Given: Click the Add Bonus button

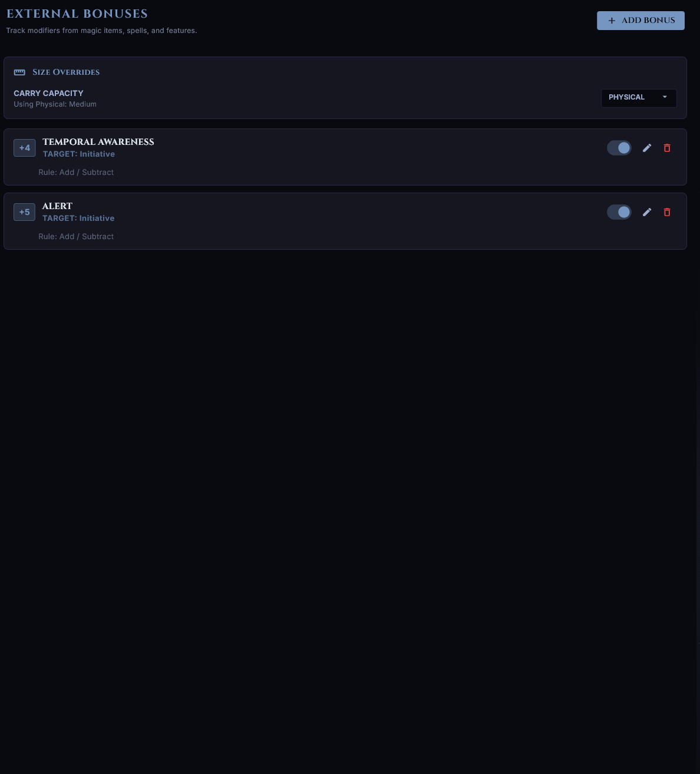Looking at the screenshot, I should coord(640,20).
